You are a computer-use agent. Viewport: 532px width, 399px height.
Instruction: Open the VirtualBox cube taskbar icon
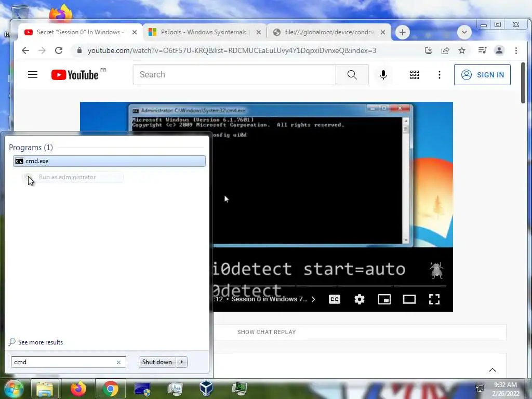[206, 389]
